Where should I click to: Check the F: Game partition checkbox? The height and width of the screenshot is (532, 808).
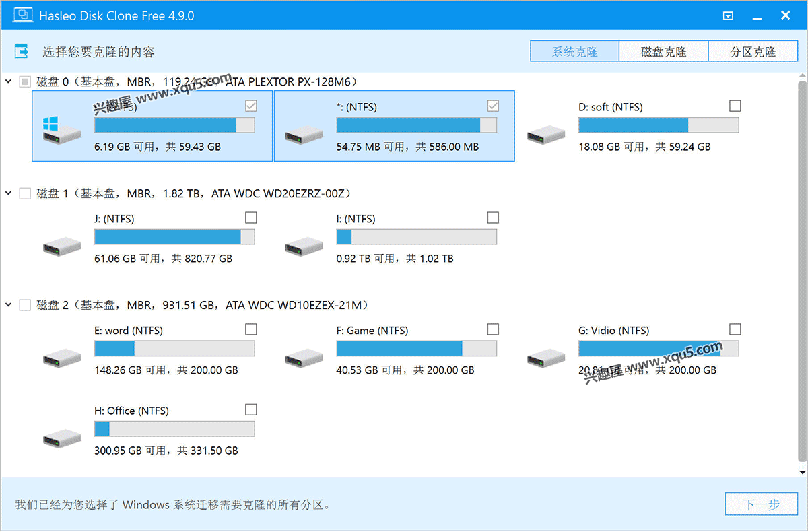pos(493,329)
